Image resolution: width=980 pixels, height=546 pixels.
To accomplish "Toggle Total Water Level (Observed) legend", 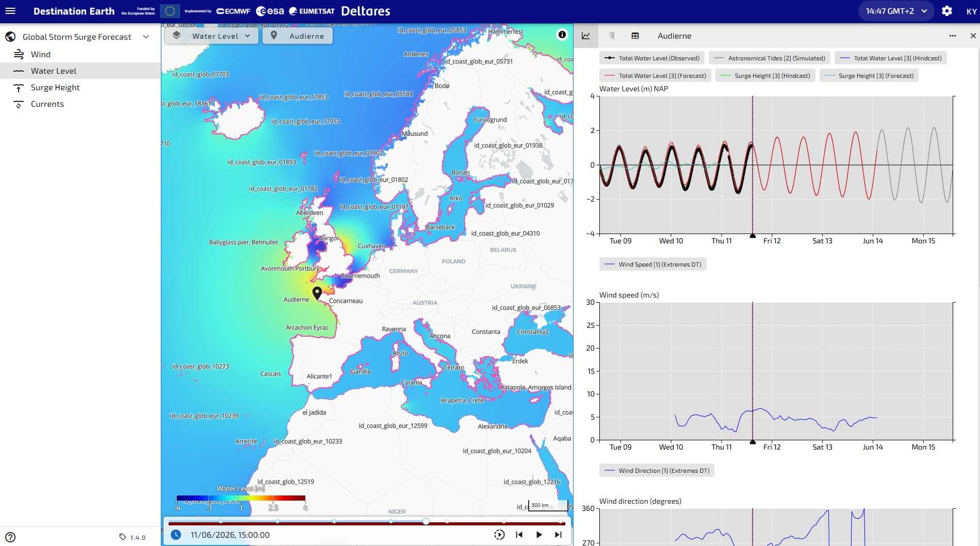I will click(x=652, y=58).
